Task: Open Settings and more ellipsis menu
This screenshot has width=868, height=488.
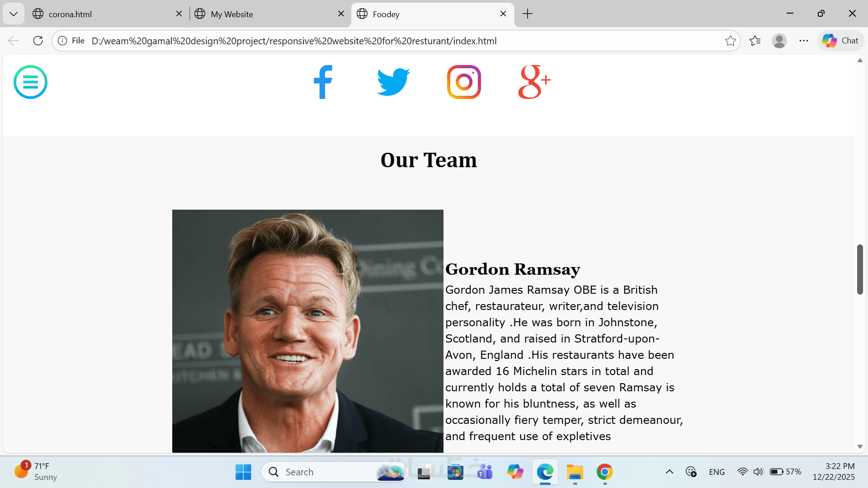Action: click(803, 41)
